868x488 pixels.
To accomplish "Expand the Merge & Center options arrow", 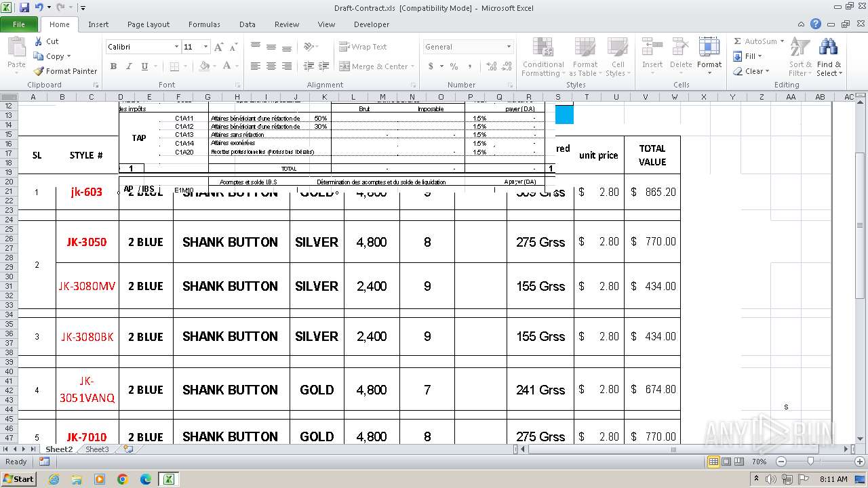I will [x=414, y=66].
